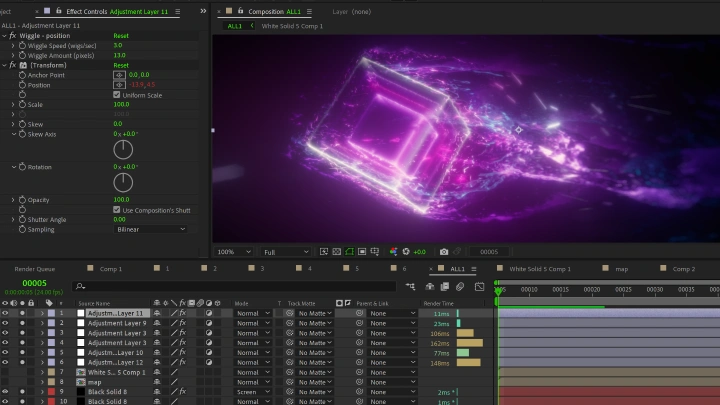Click the timeline search field
Image resolution: width=720 pixels, height=405 pixels.
coord(234,286)
